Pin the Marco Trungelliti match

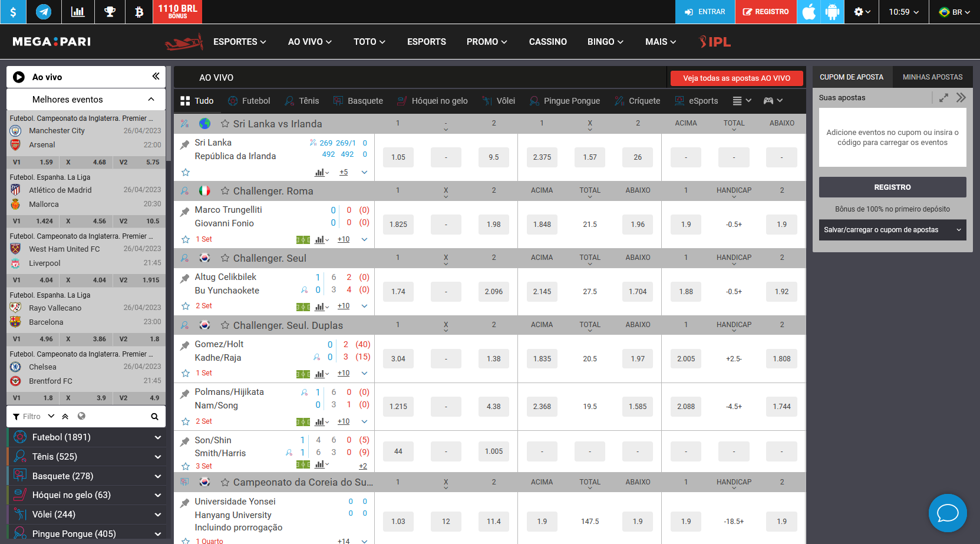tap(184, 211)
